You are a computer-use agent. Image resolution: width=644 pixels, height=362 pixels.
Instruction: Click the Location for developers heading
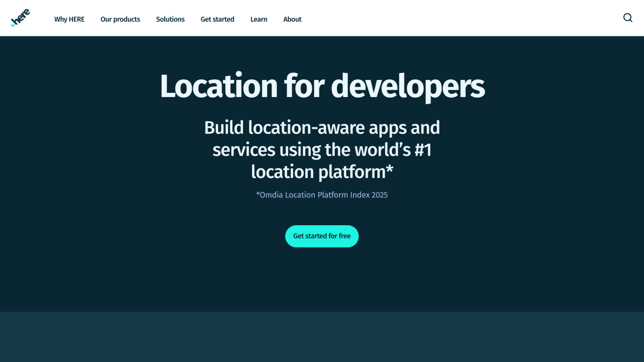322,86
